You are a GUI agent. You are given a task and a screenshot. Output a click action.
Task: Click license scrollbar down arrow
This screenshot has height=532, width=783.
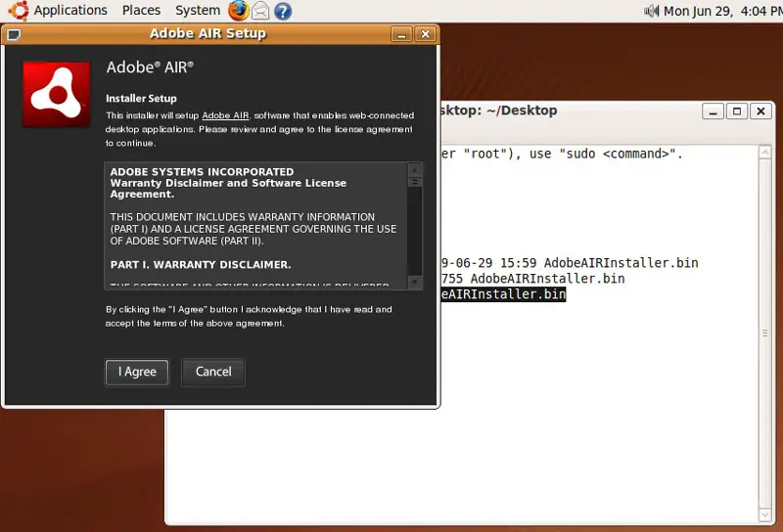point(414,283)
